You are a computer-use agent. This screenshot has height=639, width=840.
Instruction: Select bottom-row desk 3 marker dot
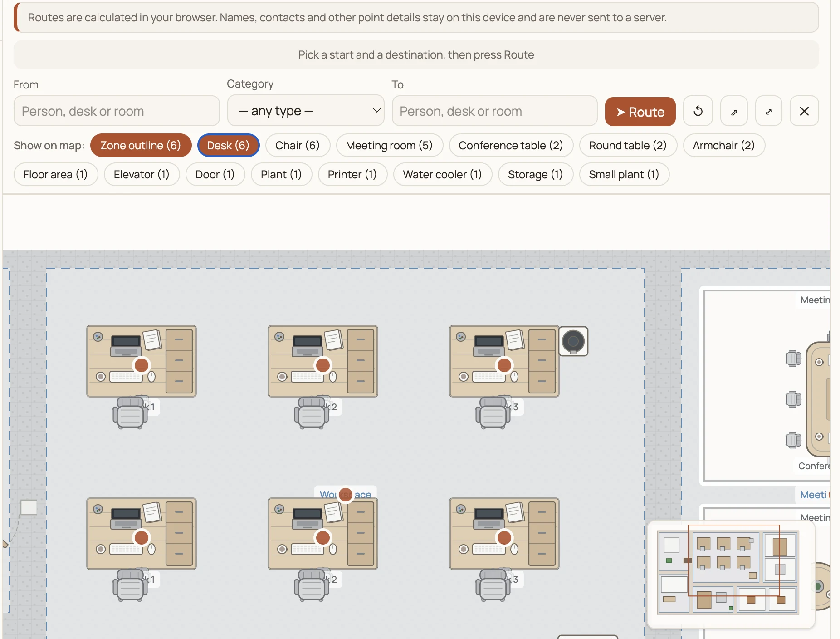pyautogui.click(x=504, y=537)
